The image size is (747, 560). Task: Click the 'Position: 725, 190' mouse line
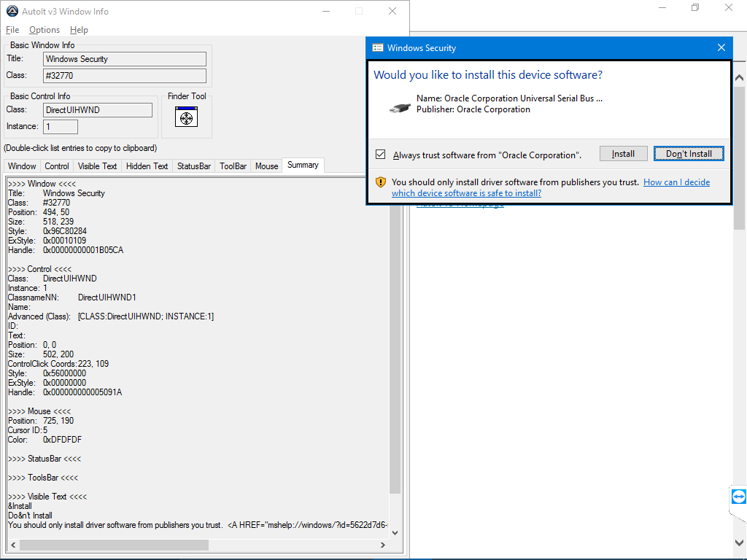pos(41,421)
